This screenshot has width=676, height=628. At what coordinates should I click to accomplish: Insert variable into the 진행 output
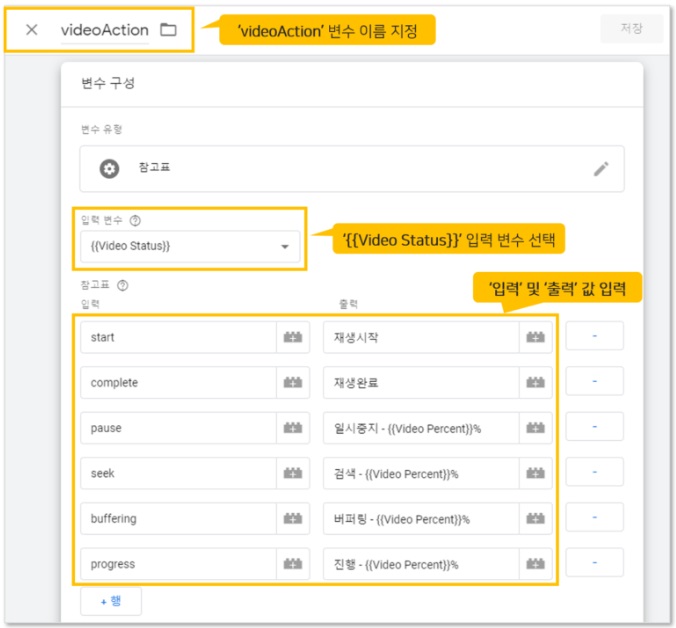pos(535,564)
